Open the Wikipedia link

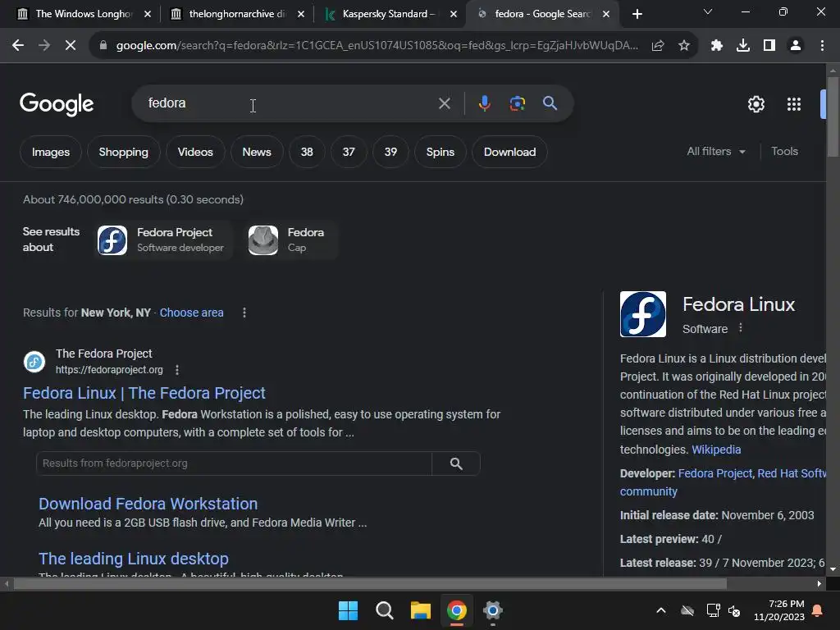pyautogui.click(x=716, y=450)
